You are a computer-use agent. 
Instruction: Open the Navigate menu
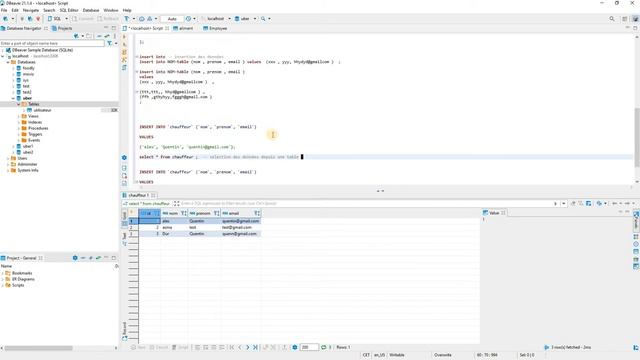pyautogui.click(x=31, y=10)
